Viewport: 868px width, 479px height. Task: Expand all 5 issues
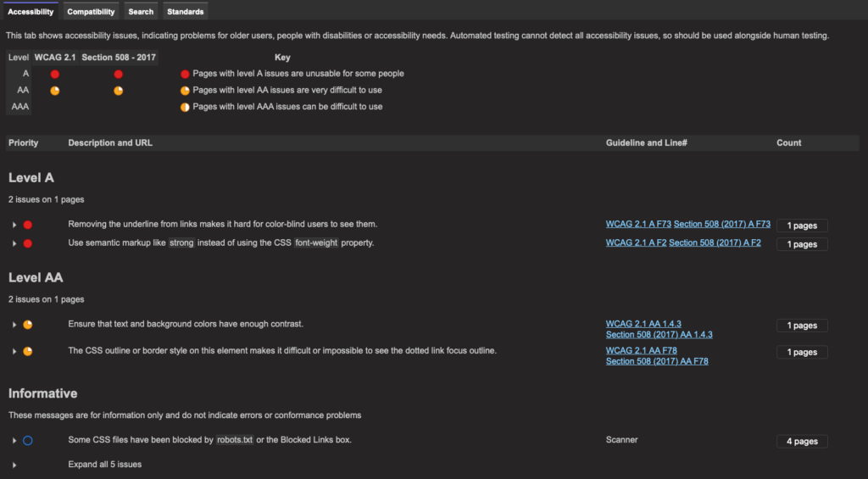[104, 465]
